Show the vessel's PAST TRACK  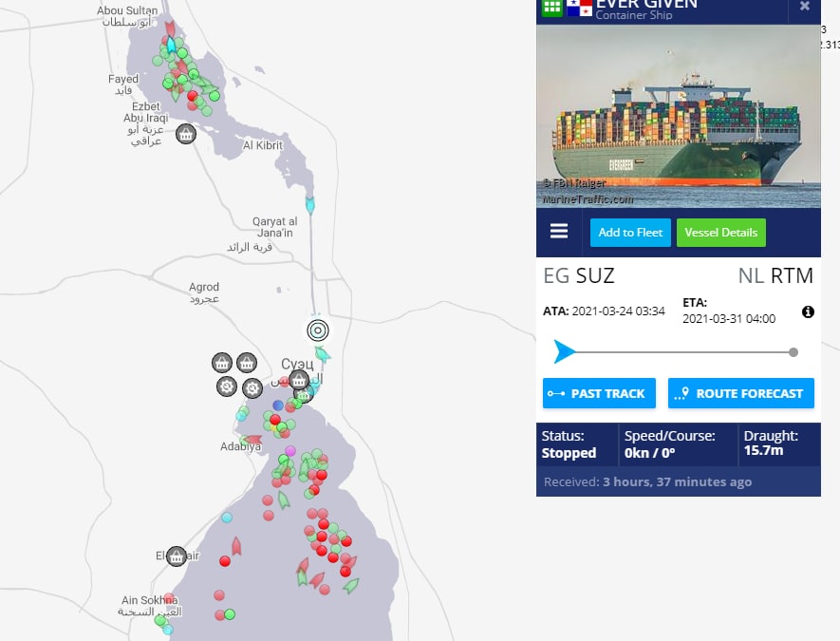coord(599,393)
